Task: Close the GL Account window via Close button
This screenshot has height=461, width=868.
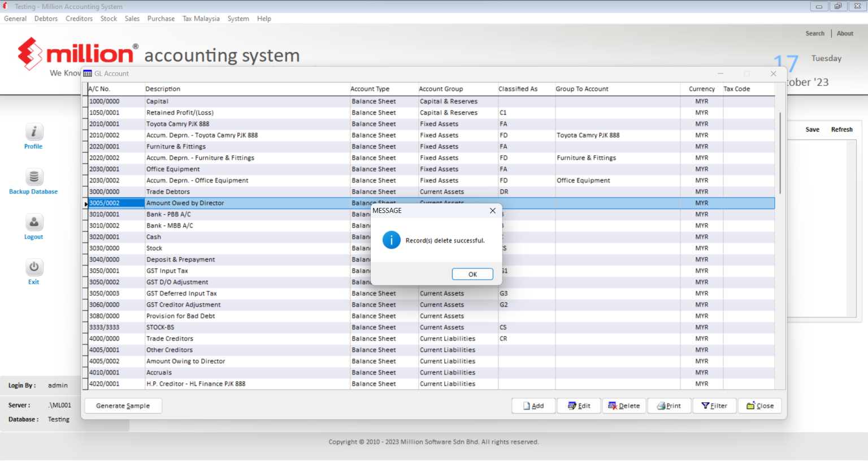Action: pyautogui.click(x=759, y=406)
